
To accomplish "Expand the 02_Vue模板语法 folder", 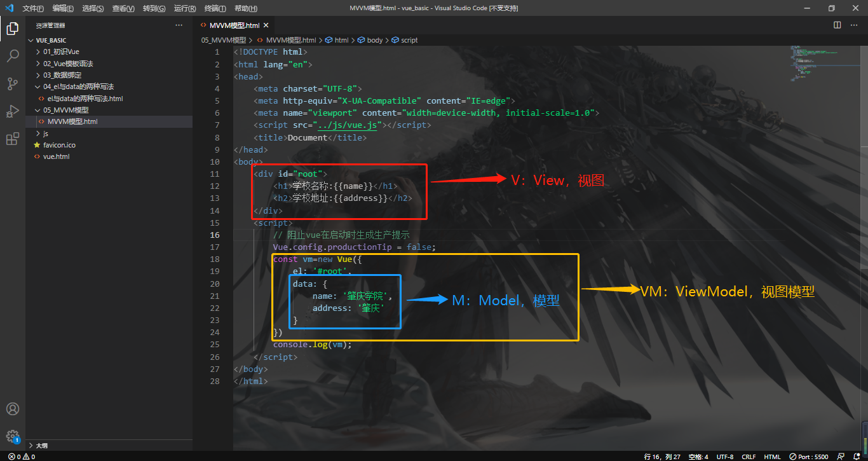I will 37,64.
